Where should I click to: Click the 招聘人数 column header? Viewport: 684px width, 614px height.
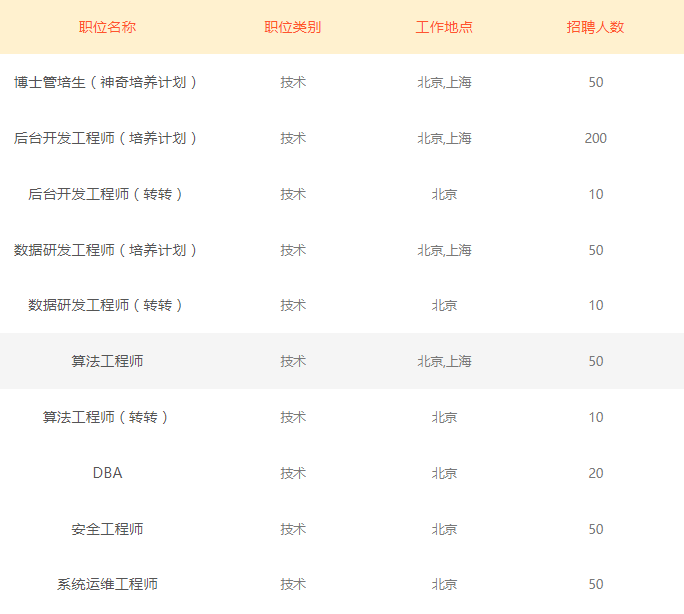(x=595, y=27)
